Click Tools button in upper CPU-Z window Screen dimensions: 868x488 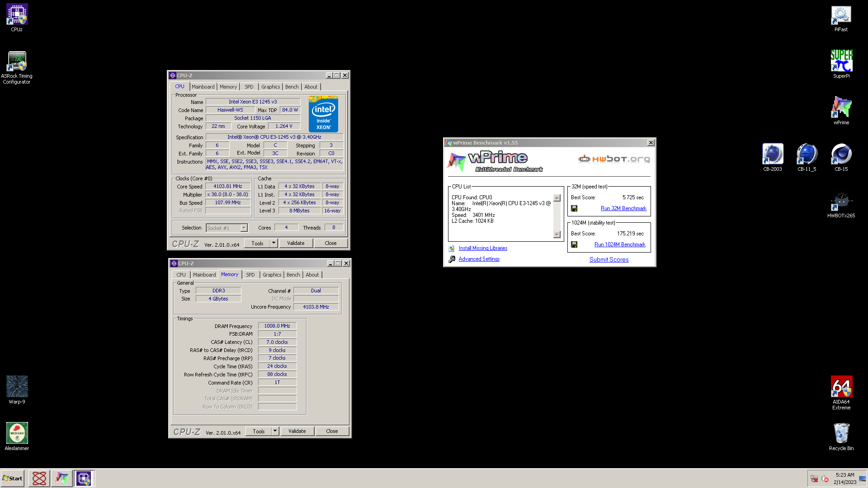click(x=257, y=243)
